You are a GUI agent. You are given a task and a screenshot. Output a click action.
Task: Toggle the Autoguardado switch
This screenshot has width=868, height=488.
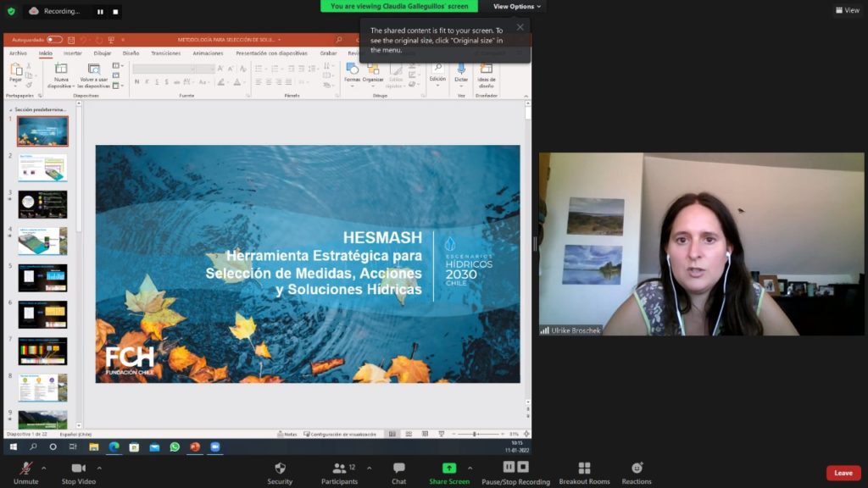(54, 40)
